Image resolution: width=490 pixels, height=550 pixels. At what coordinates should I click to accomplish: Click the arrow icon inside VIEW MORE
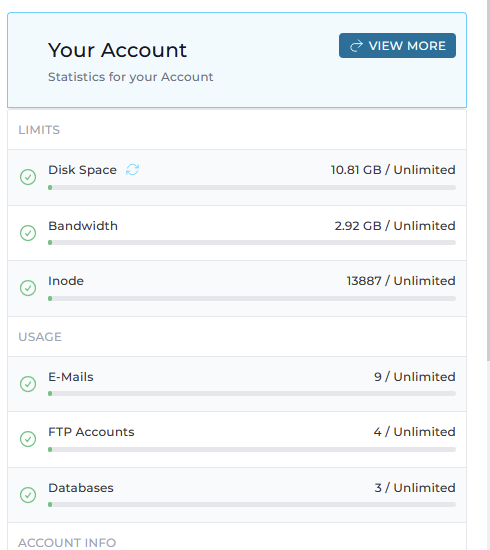(x=356, y=46)
